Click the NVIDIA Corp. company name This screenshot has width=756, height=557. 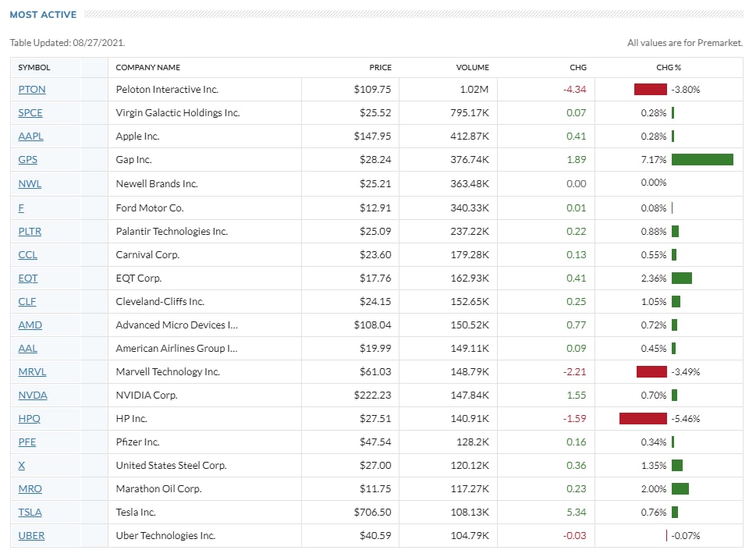[147, 395]
